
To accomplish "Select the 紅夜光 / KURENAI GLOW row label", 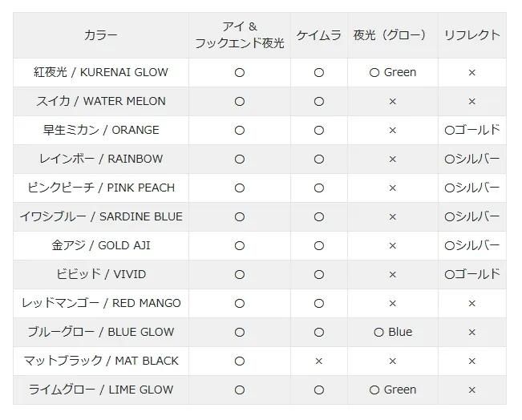I will [101, 72].
